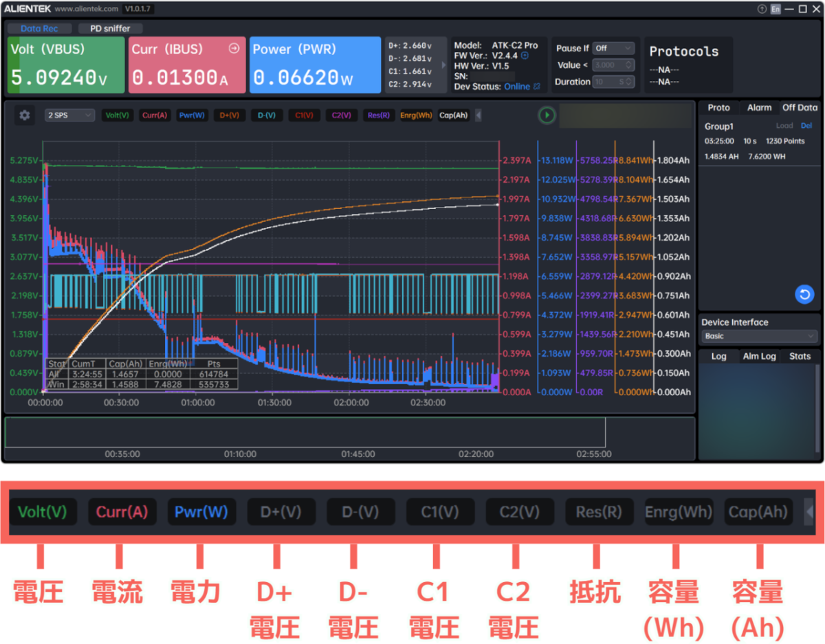
Task: Click the V1.0.1.7 version label
Action: 139,10
